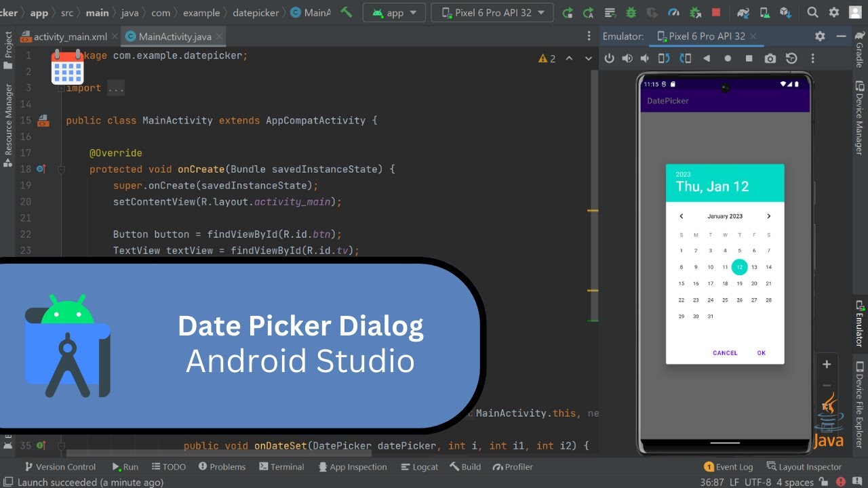The width and height of the screenshot is (868, 488).
Task: Open emulator Snapshots icon
Action: [x=791, y=59]
